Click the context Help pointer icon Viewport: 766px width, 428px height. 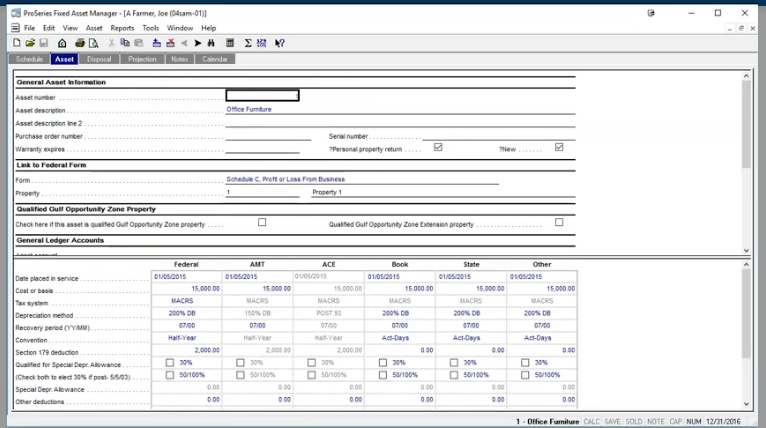point(280,43)
